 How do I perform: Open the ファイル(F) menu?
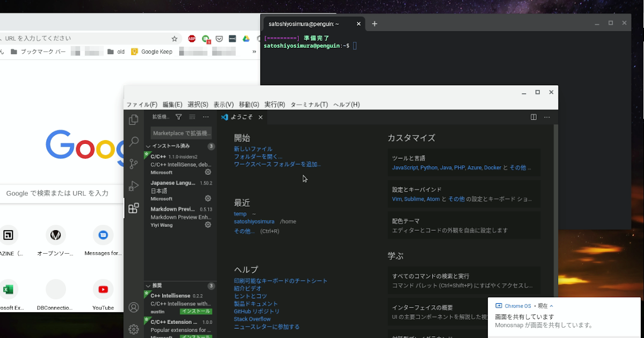point(142,105)
